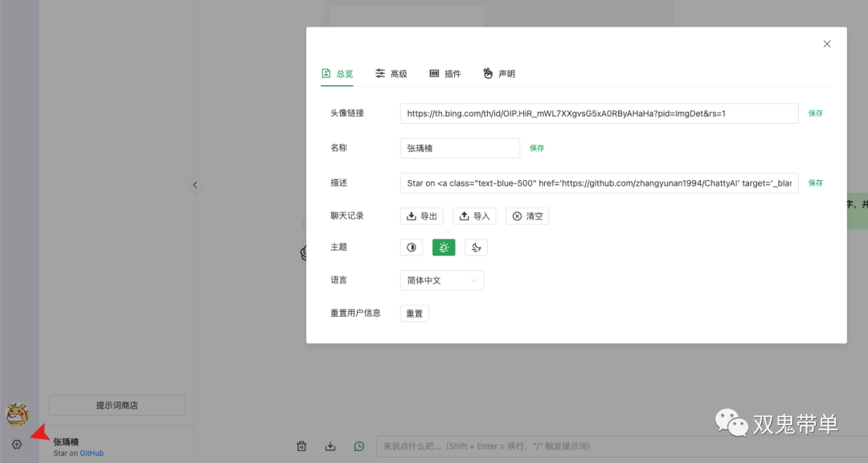The image size is (868, 463).
Task: Click the download icon to export conversation
Action: tap(330, 446)
